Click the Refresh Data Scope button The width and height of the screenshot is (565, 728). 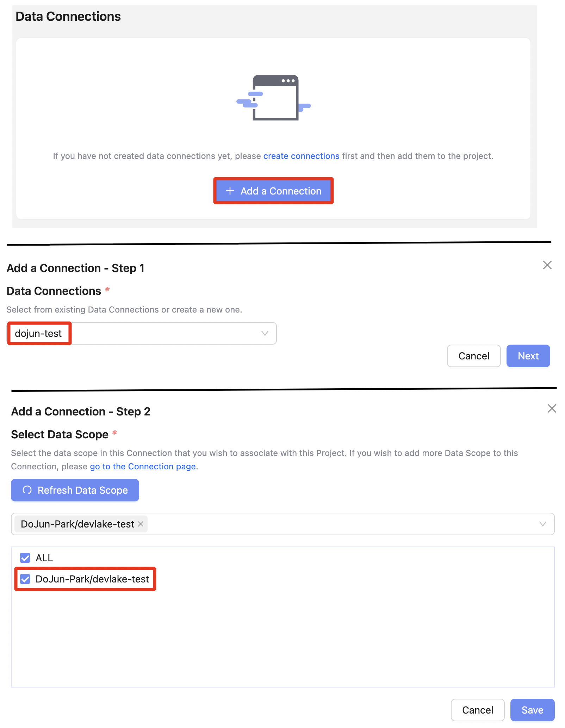(75, 490)
